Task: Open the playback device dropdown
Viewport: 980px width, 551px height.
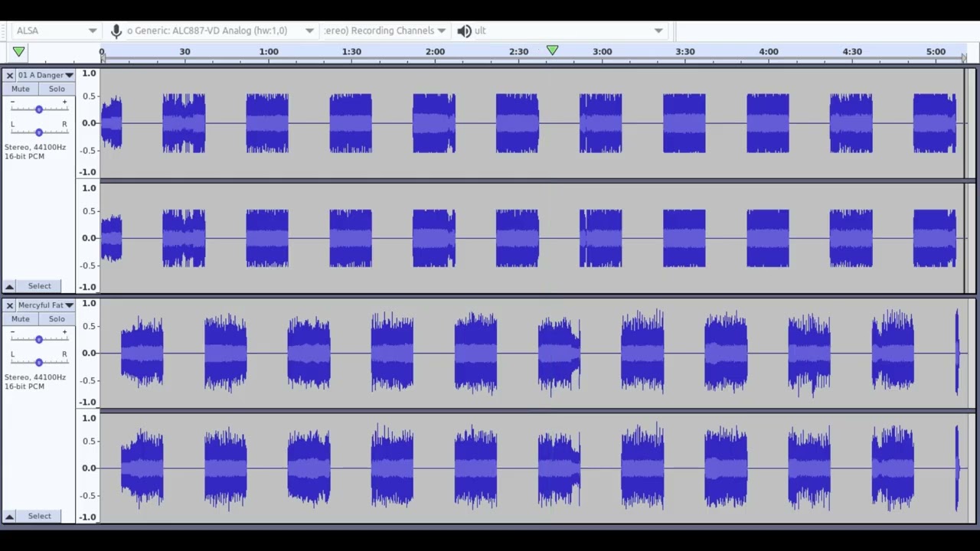Action: [569, 31]
